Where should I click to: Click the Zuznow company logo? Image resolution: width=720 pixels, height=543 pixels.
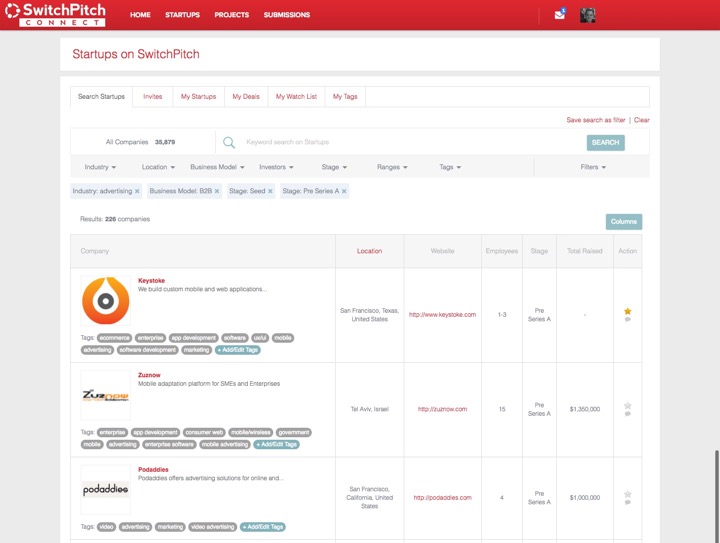tap(106, 395)
